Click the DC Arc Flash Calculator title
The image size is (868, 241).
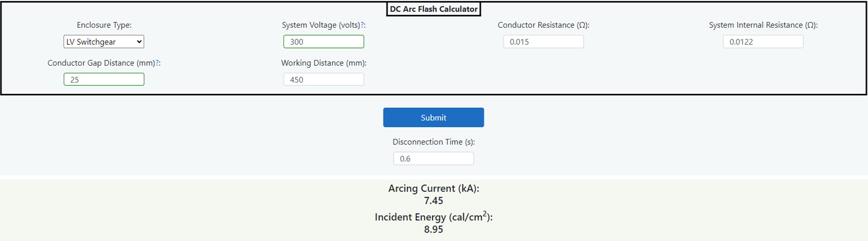pyautogui.click(x=433, y=9)
